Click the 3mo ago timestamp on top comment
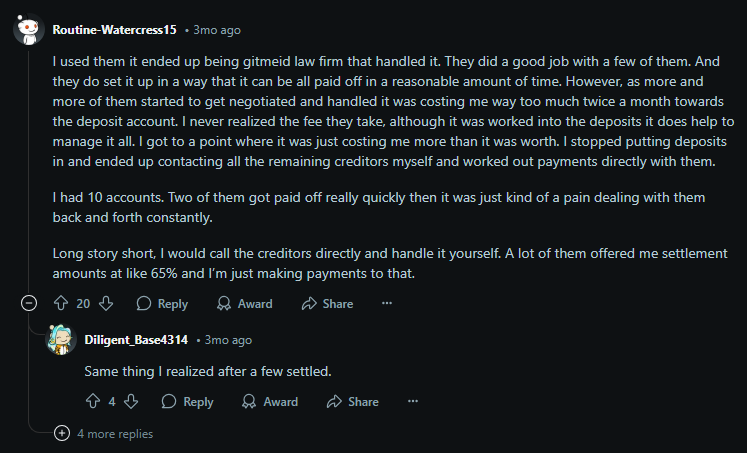The image size is (747, 453). (216, 30)
